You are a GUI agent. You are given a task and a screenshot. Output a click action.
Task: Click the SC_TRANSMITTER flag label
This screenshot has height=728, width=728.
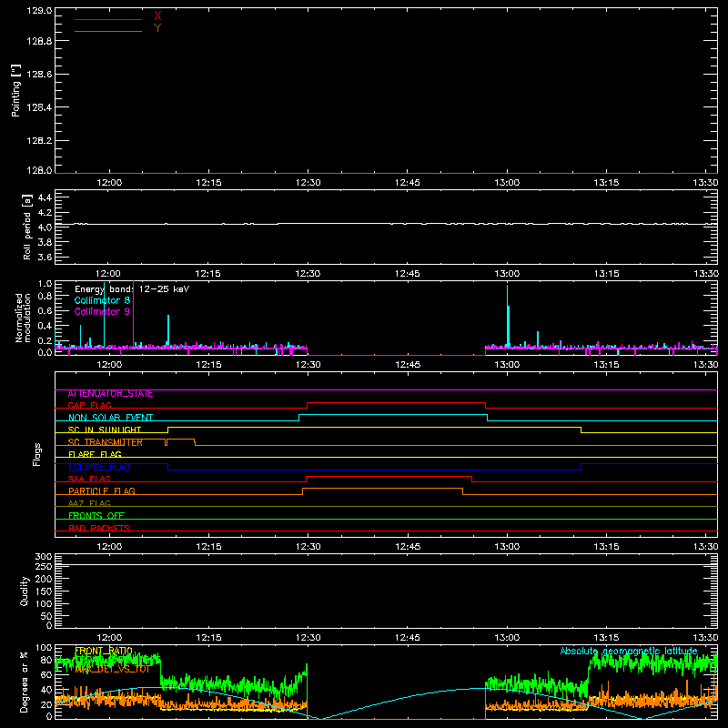tap(106, 442)
